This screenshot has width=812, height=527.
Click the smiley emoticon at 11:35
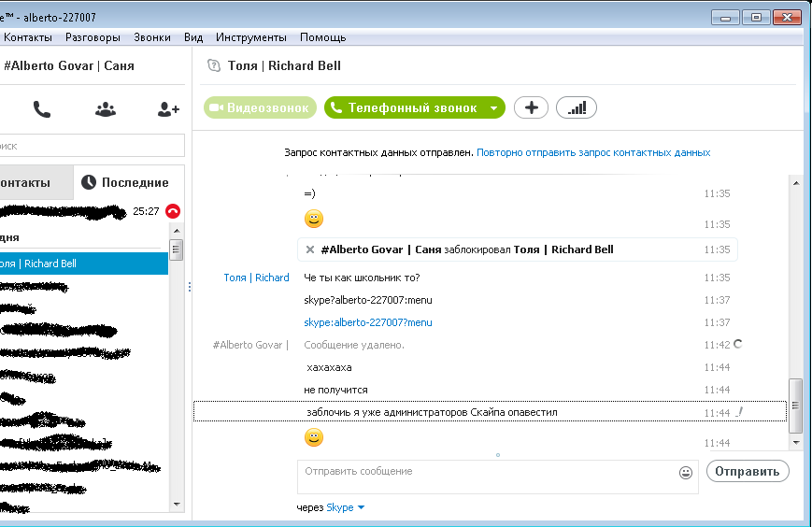tap(314, 219)
